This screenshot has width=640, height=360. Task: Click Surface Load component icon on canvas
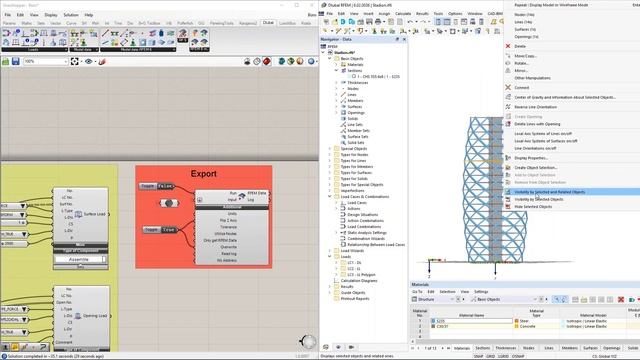click(x=78, y=214)
